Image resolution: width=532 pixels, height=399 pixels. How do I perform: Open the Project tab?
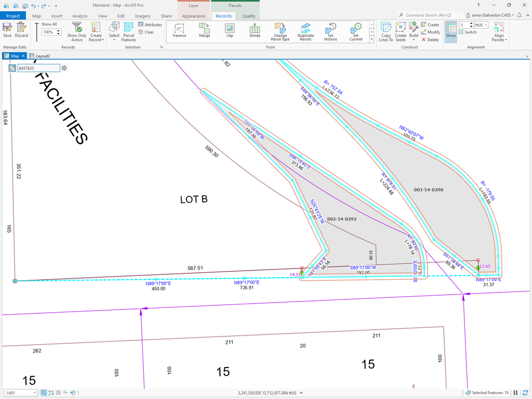(13, 16)
